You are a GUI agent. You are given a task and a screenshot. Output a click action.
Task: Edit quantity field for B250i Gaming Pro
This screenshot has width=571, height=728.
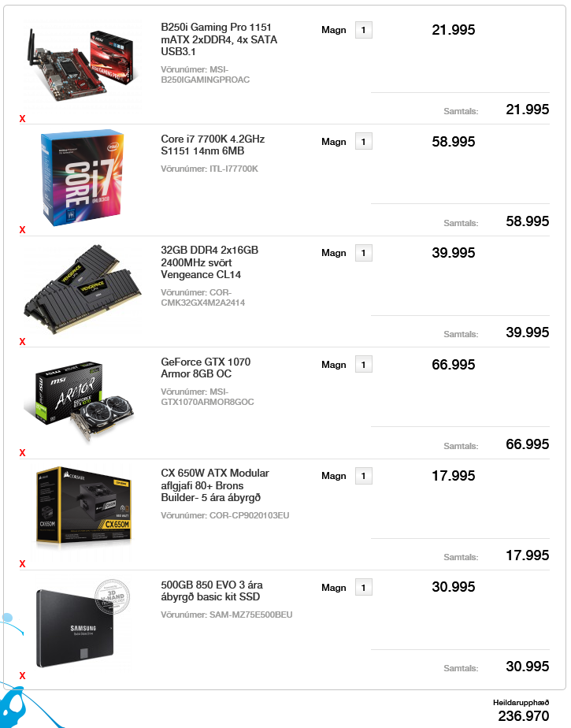point(364,30)
